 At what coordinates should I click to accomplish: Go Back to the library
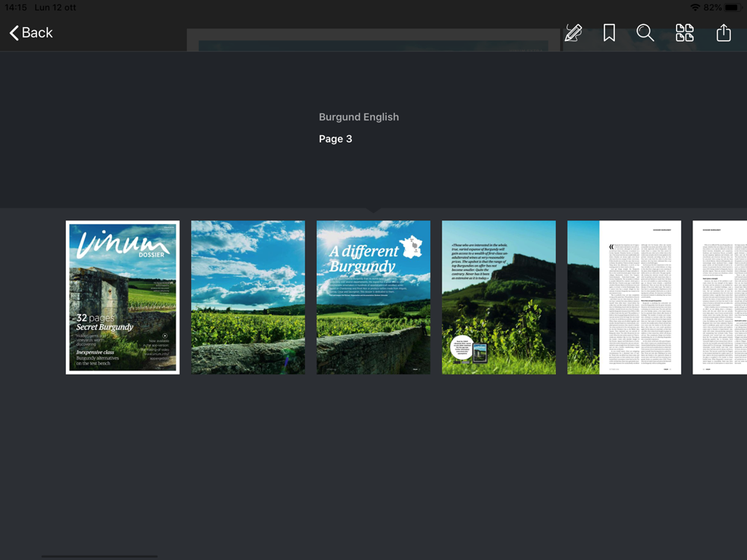pyautogui.click(x=31, y=33)
